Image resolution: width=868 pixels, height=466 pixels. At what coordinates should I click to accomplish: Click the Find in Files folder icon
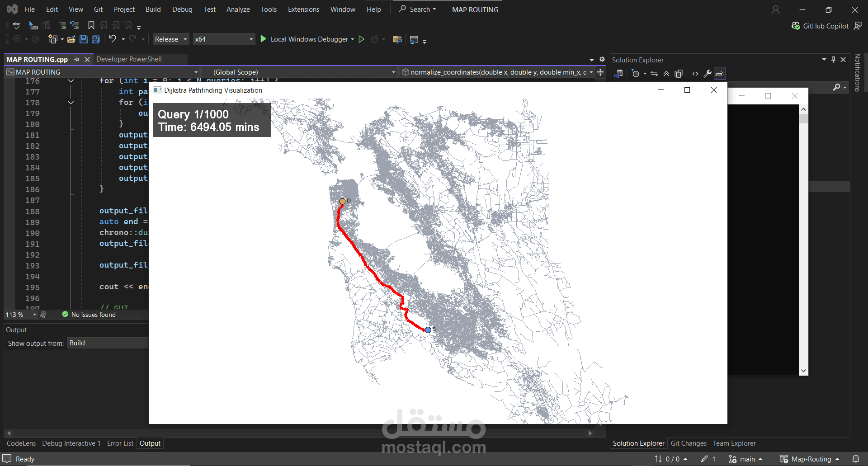point(398,39)
